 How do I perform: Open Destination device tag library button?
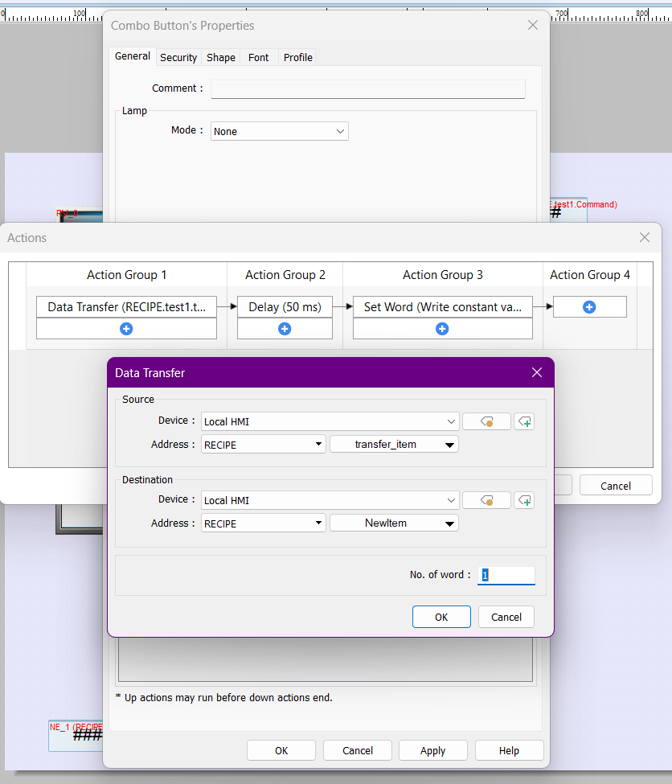point(486,500)
